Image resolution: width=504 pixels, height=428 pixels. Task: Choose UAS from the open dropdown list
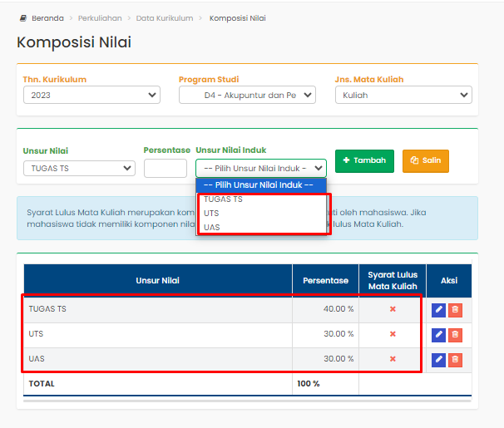coord(261,228)
